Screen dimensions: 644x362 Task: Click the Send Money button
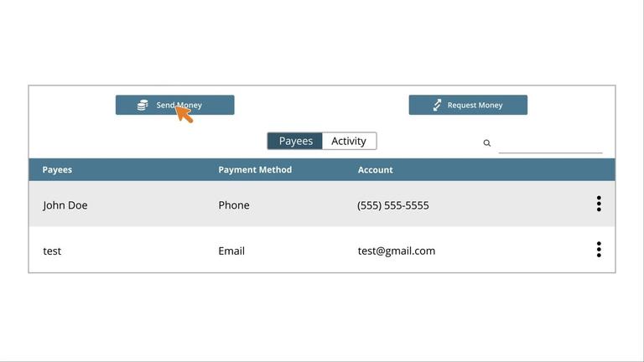175,105
